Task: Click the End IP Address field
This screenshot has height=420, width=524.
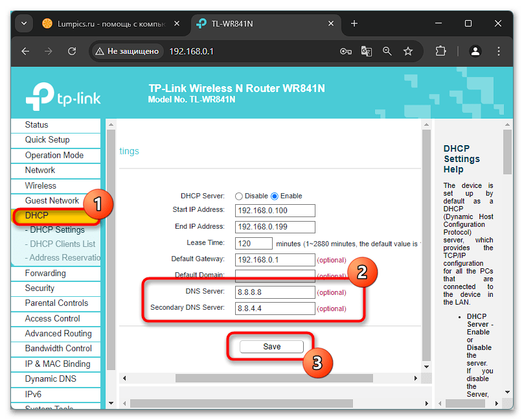Action: tap(275, 227)
